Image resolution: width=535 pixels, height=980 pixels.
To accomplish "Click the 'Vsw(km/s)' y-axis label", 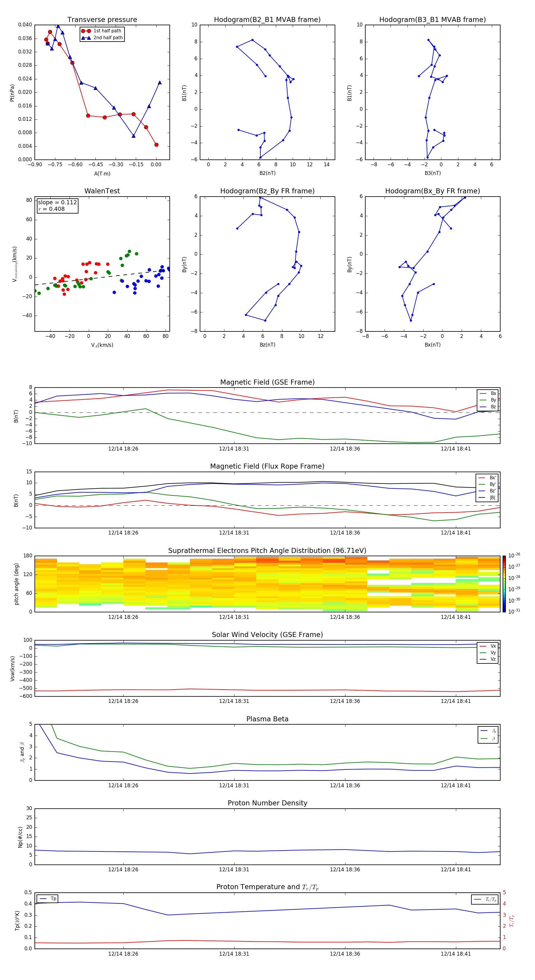I will tap(12, 668).
